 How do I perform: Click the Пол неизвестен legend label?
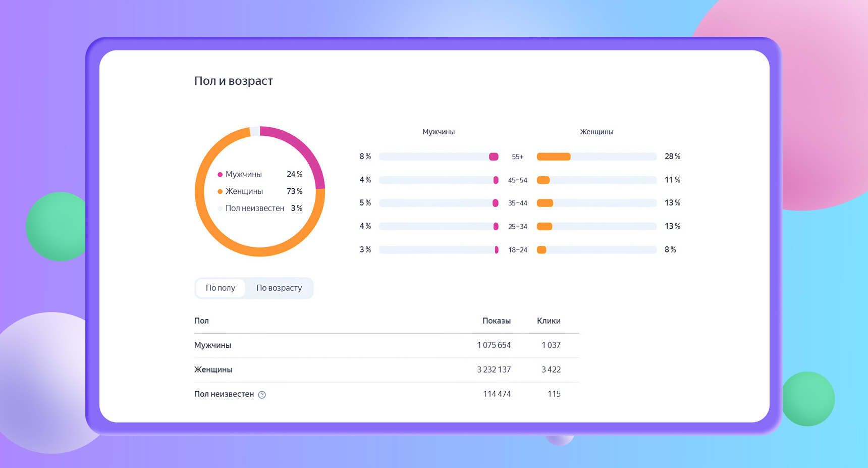pyautogui.click(x=255, y=209)
